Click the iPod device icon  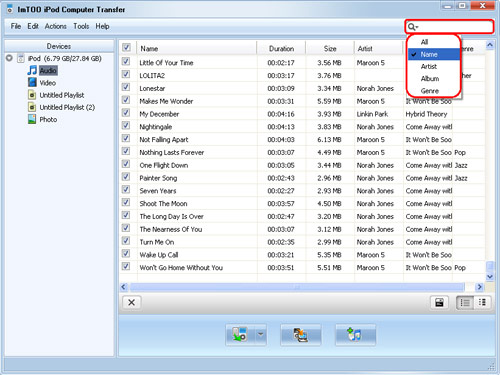(21, 58)
